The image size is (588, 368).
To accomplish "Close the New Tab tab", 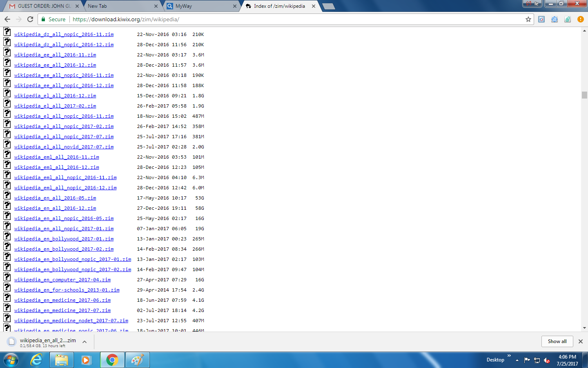I will [x=156, y=6].
